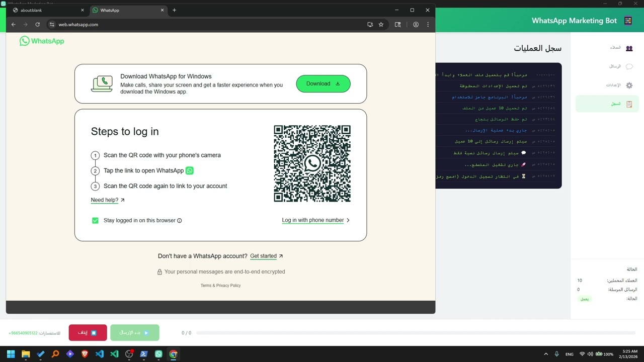This screenshot has height=362, width=644.
Task: Open a new Chrome tab
Action: pyautogui.click(x=174, y=10)
